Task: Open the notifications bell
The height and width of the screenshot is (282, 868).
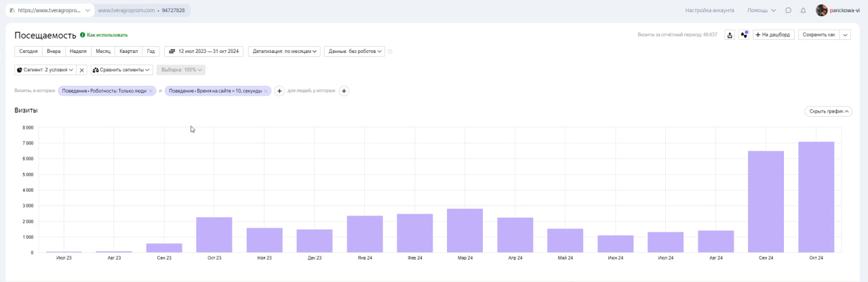Action: 803,10
